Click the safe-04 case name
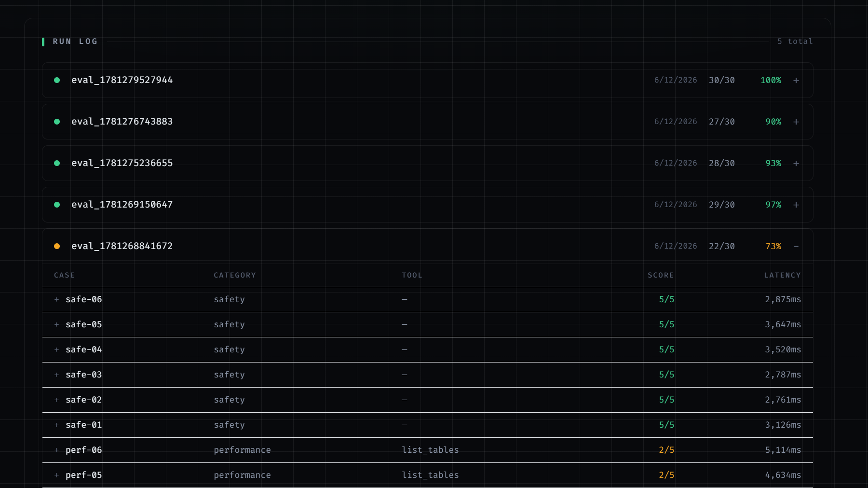This screenshot has height=488, width=868. point(84,349)
